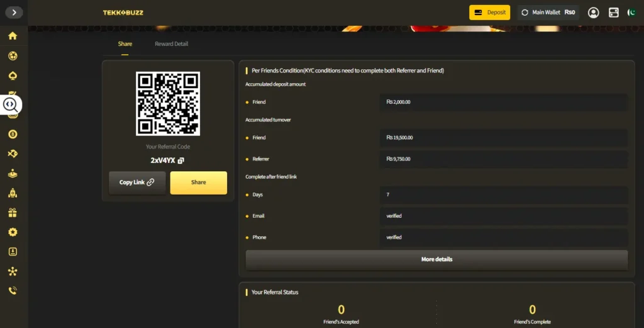Click the 'Complete after friend link' label
Screen dimensions: 644x328
point(271,177)
